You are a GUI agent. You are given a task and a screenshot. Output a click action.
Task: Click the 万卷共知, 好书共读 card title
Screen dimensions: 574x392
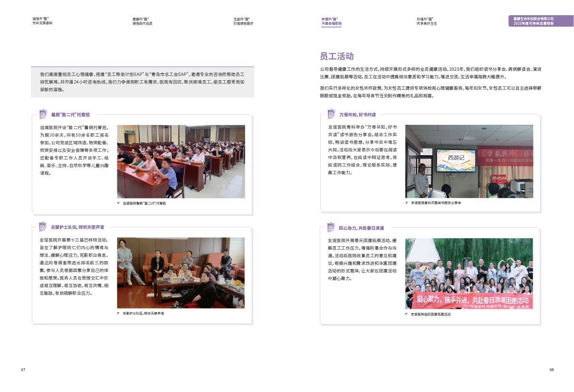click(x=357, y=115)
